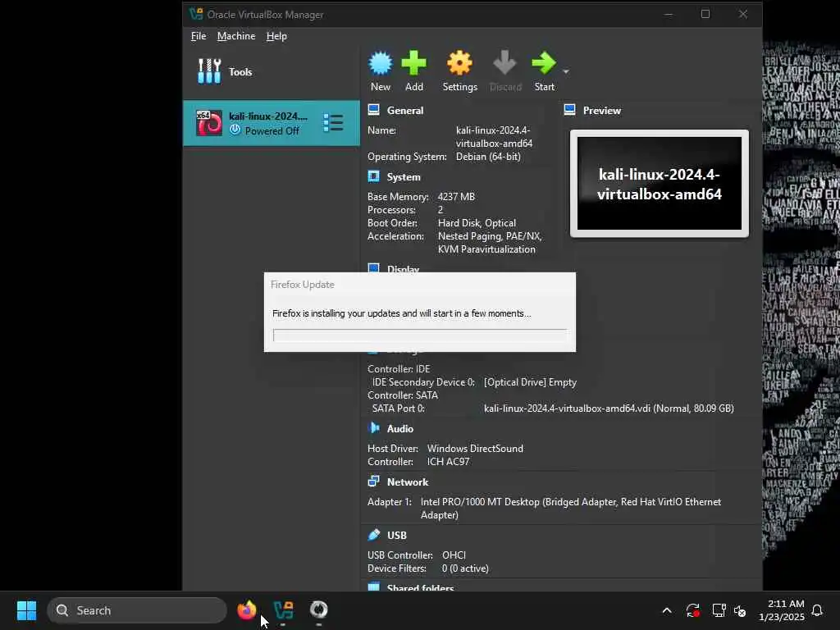The width and height of the screenshot is (840, 630).
Task: Click the Preview section heading
Action: [x=601, y=111]
